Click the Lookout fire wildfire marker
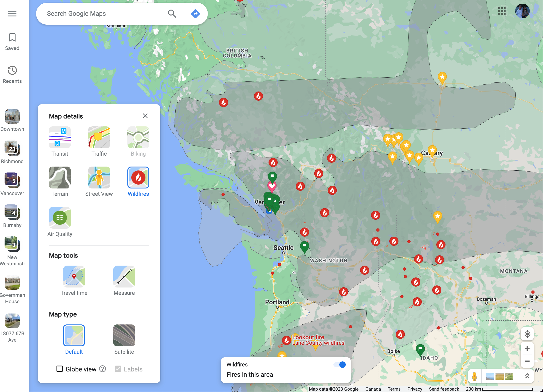This screenshot has width=543, height=392. pyautogui.click(x=286, y=340)
